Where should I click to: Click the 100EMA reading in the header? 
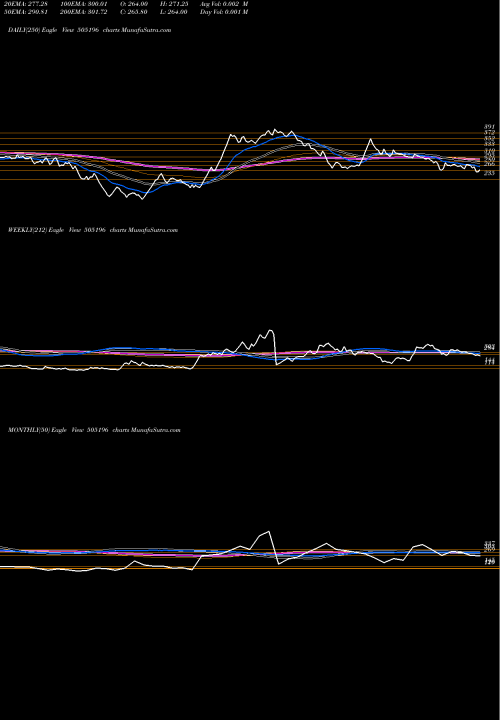(83, 4)
